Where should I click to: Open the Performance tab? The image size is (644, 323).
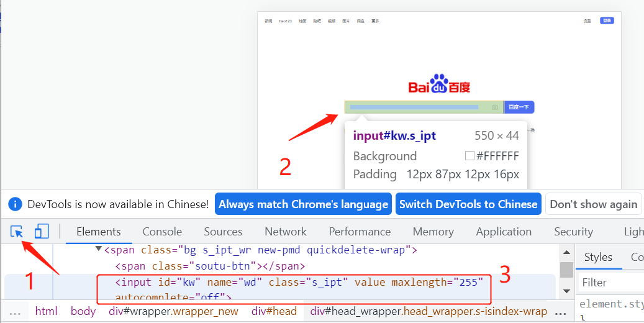pos(360,232)
